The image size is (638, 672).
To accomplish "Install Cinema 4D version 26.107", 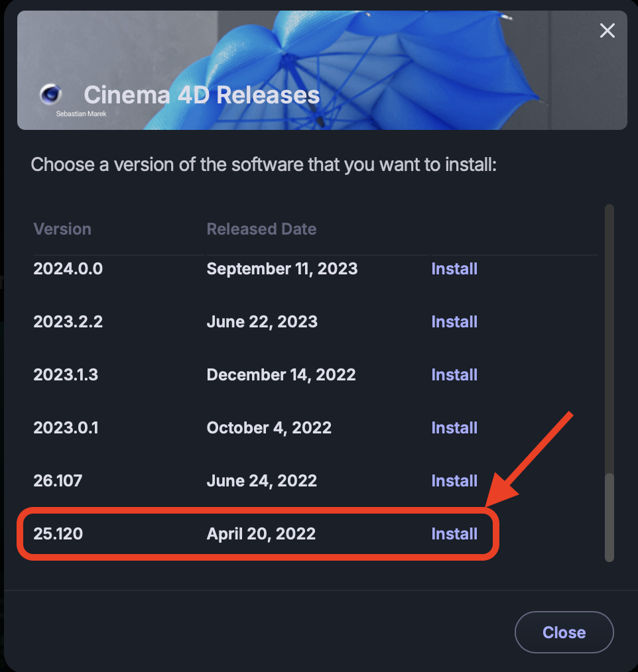I will tap(454, 481).
